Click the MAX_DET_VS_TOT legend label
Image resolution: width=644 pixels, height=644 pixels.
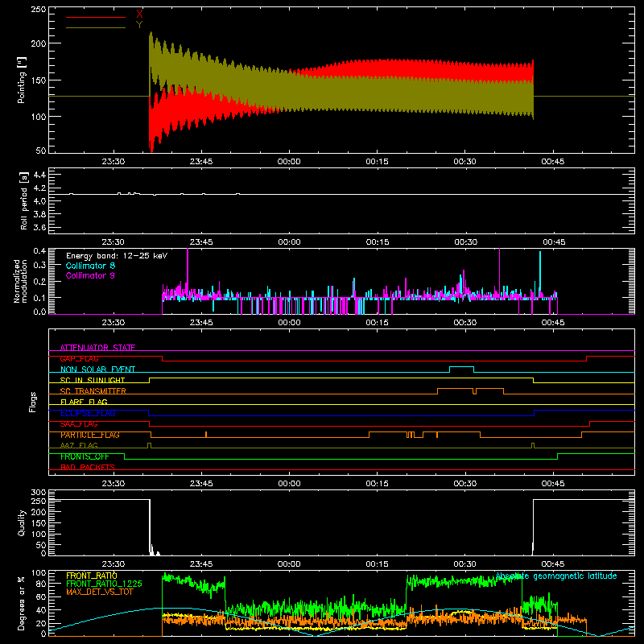click(x=100, y=592)
